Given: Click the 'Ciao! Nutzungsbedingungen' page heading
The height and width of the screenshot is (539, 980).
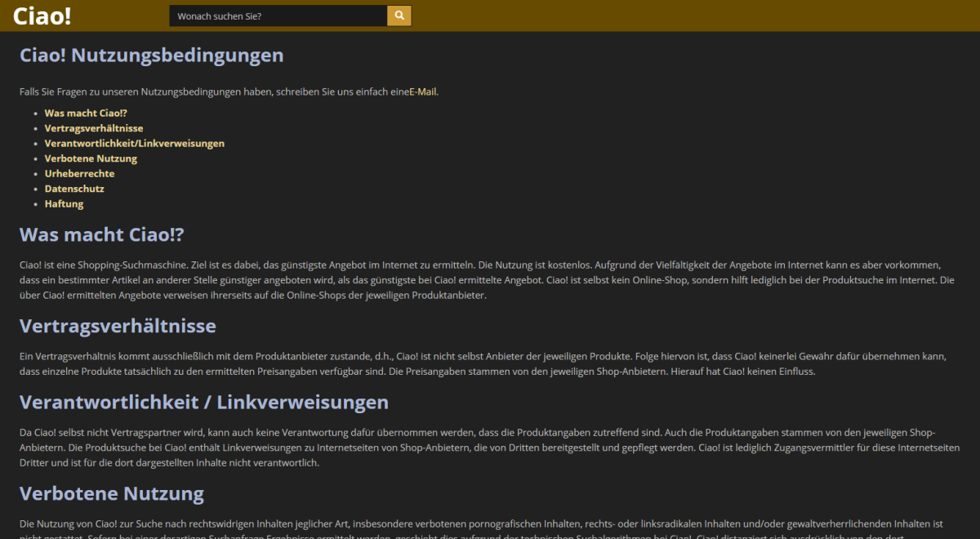Looking at the screenshot, I should click(152, 56).
